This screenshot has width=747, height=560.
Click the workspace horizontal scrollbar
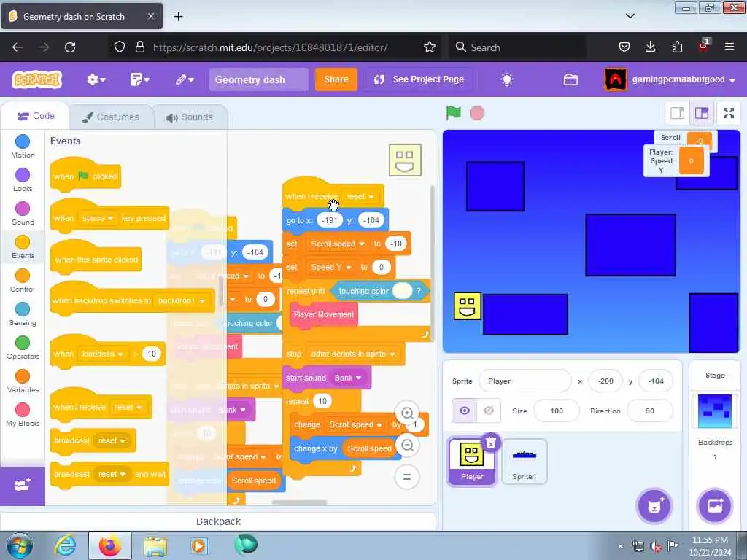click(x=299, y=502)
